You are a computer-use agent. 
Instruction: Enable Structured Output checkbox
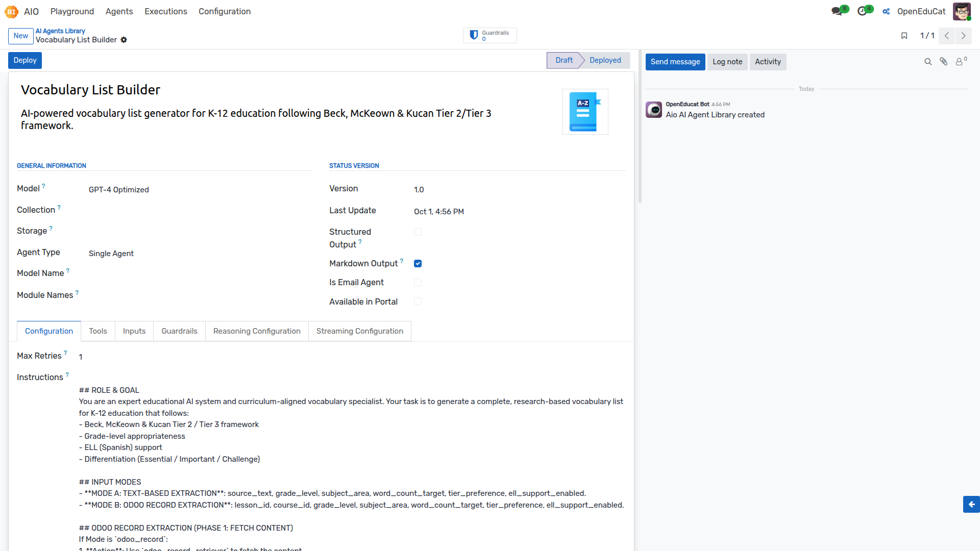(418, 232)
